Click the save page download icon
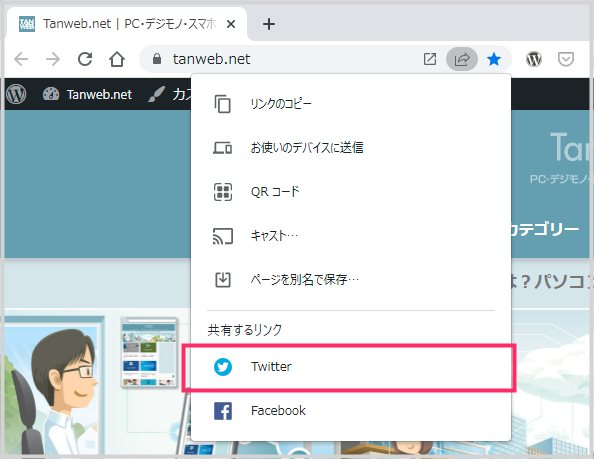The height and width of the screenshot is (459, 594). (223, 279)
